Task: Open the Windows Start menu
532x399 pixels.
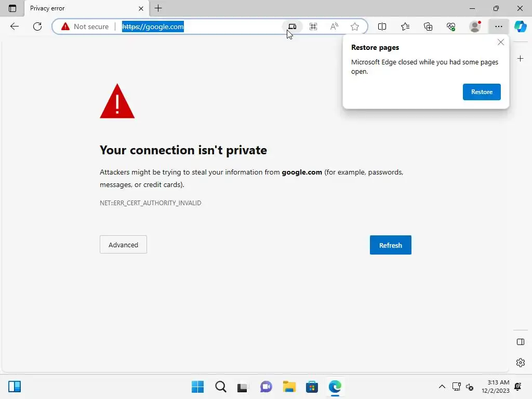Action: click(x=198, y=387)
